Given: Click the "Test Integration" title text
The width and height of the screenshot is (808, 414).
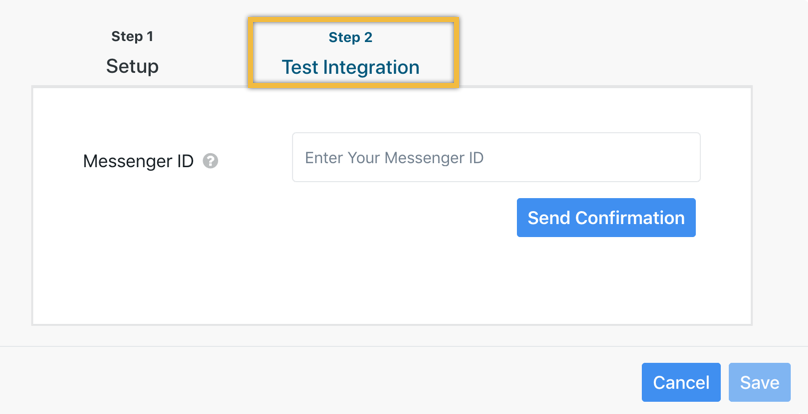Looking at the screenshot, I should coord(350,67).
